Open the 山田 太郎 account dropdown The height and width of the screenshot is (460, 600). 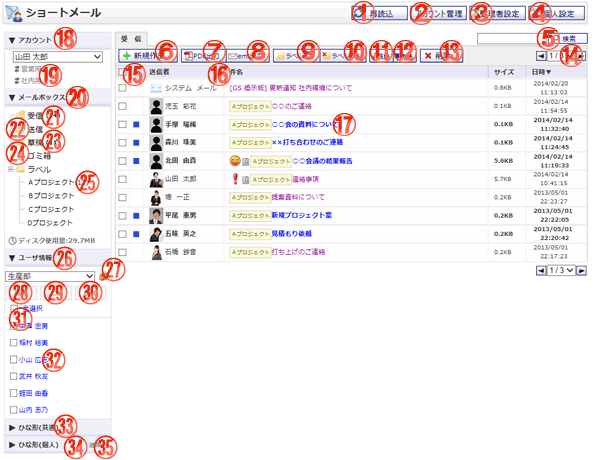58,58
